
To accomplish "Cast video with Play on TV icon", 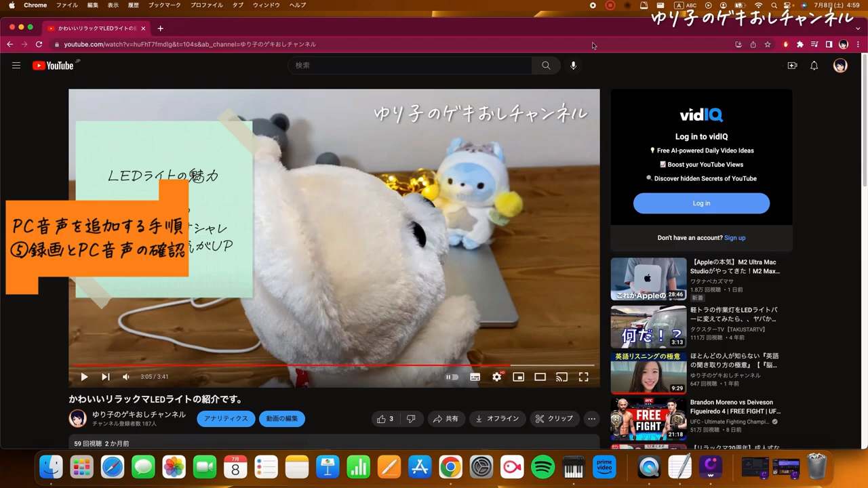I will tap(562, 377).
